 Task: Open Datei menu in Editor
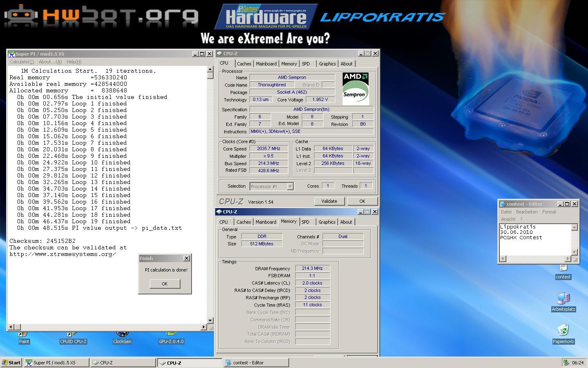506,212
